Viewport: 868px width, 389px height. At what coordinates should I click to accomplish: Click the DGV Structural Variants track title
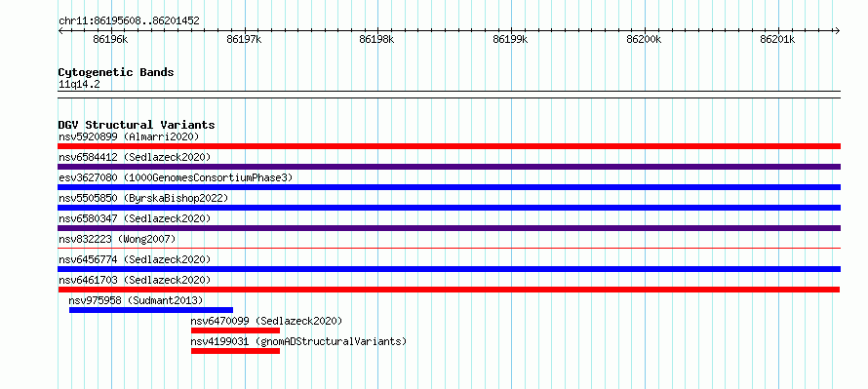coord(137,125)
